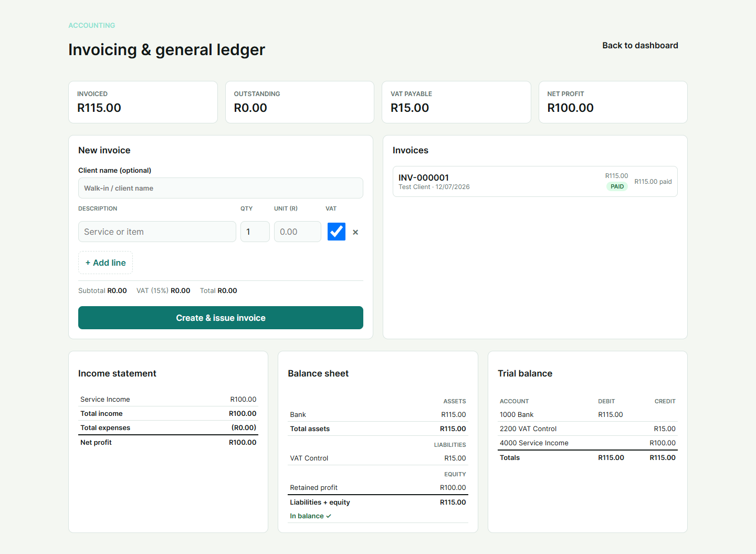Focus the Service or item description field
Image resolution: width=756 pixels, height=554 pixels.
157,232
